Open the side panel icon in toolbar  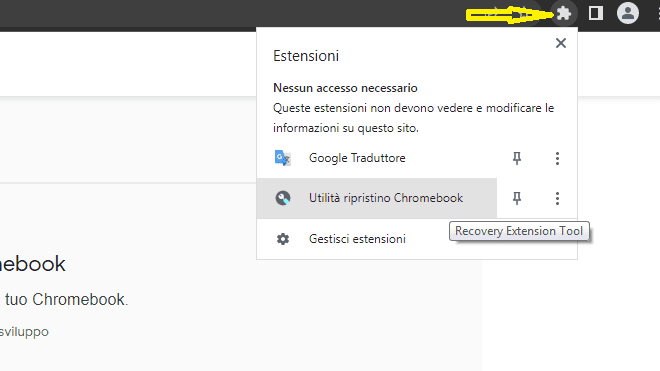tap(596, 13)
